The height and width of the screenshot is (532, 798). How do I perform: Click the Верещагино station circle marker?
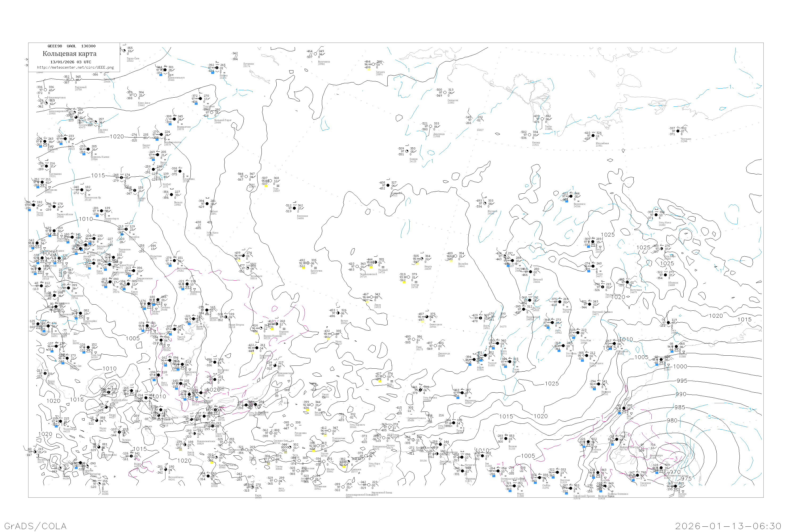coord(174,119)
